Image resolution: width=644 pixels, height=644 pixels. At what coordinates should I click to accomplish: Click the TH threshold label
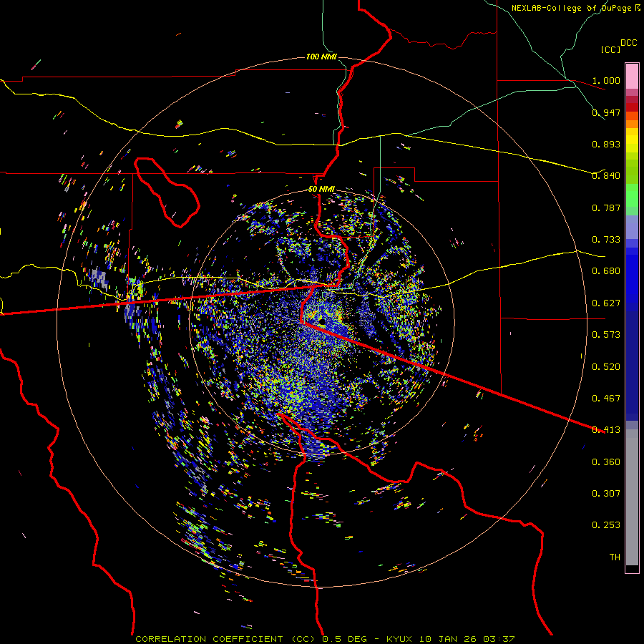(615, 557)
